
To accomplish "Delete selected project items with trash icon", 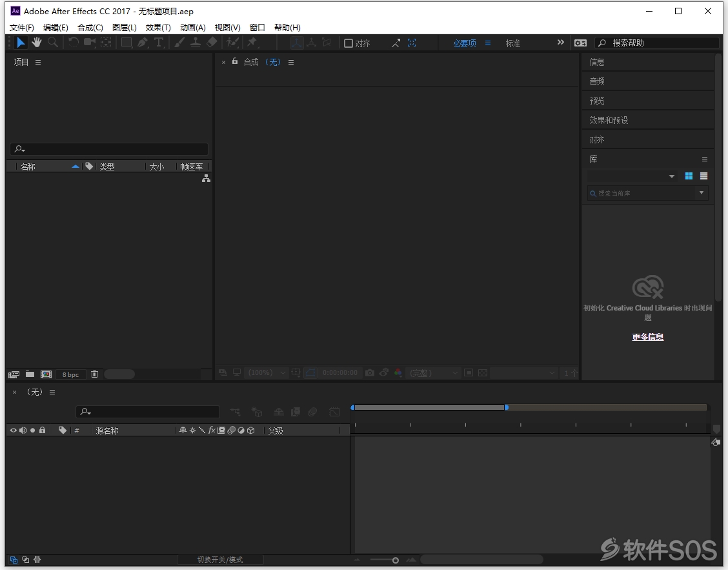I will pyautogui.click(x=94, y=374).
